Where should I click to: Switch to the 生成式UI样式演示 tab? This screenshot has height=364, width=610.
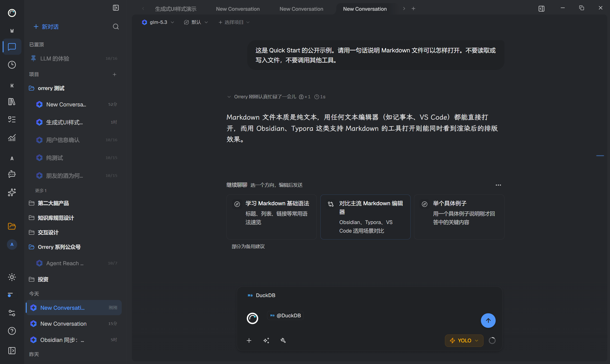(x=176, y=9)
